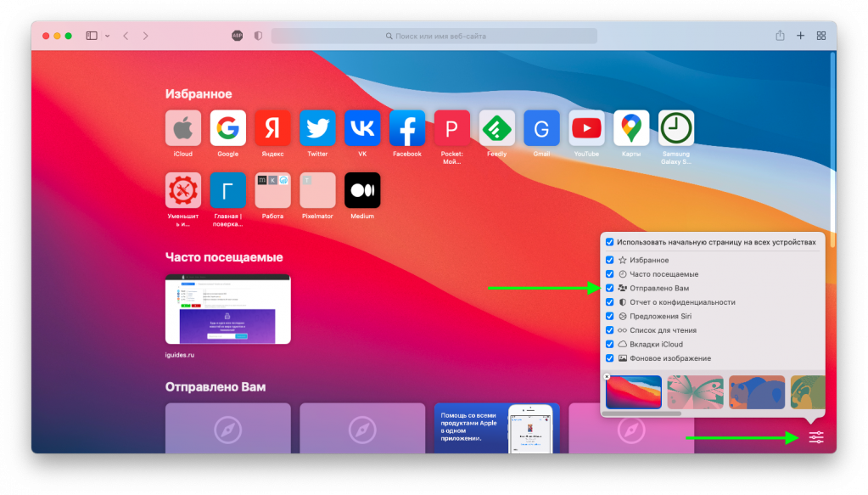This screenshot has height=495, width=868.
Task: Go back to previous page
Action: click(x=126, y=36)
